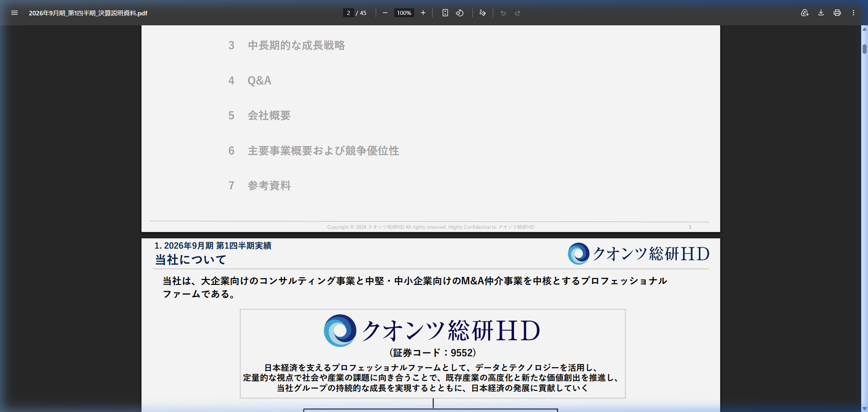Click the 中長期的な成長戦略 contents entry
This screenshot has height=412, width=868.
[296, 45]
